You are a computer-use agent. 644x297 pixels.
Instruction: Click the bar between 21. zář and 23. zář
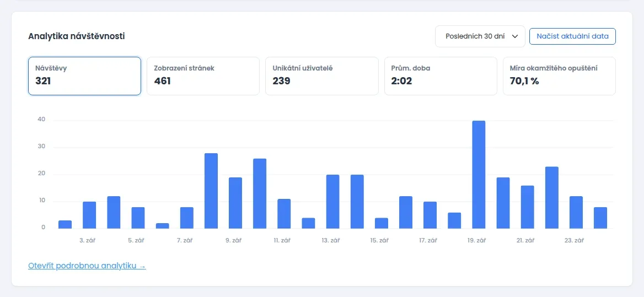(x=552, y=198)
